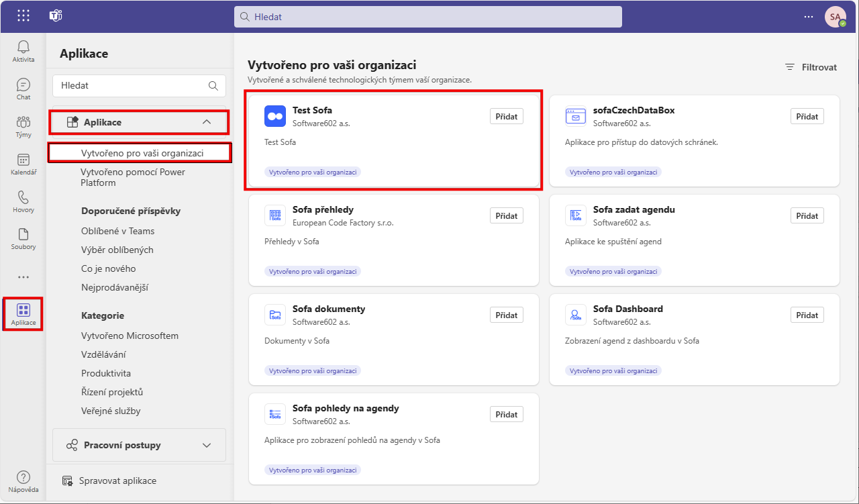Image resolution: width=859 pixels, height=504 pixels.
Task: Click Sofa pohledy na agendy app icon
Action: (x=275, y=414)
